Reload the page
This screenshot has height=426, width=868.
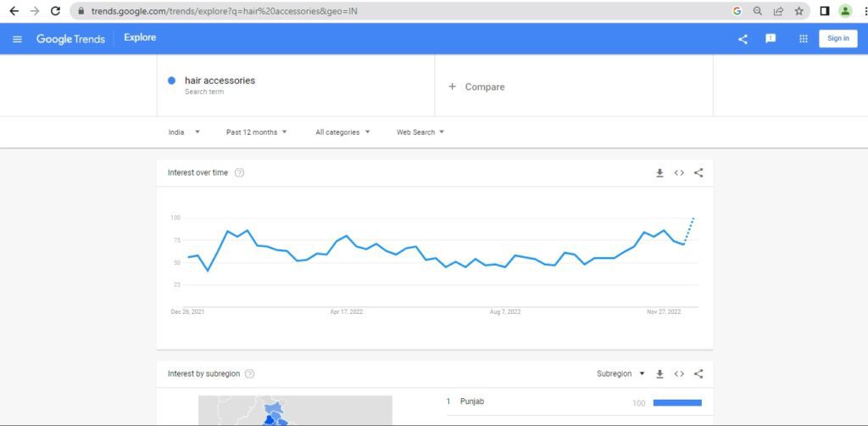[55, 11]
